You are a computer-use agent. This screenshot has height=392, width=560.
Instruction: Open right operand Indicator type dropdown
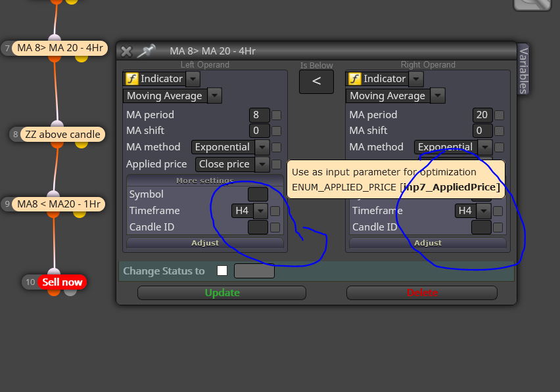click(416, 79)
